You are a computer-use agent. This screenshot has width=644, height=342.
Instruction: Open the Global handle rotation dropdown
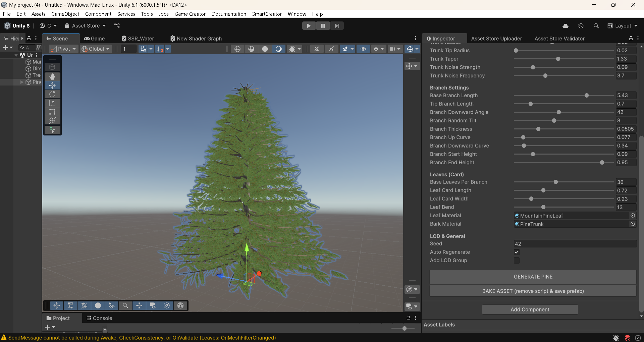(x=96, y=49)
